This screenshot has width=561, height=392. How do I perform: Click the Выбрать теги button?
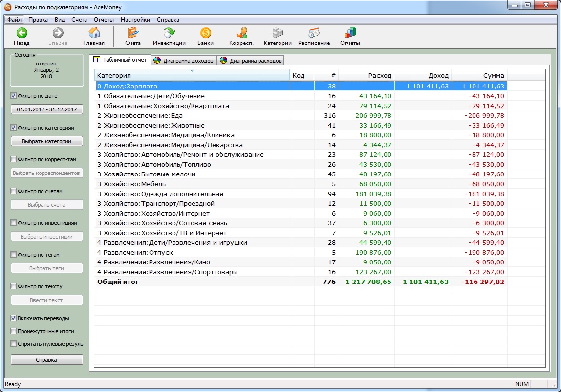[47, 268]
